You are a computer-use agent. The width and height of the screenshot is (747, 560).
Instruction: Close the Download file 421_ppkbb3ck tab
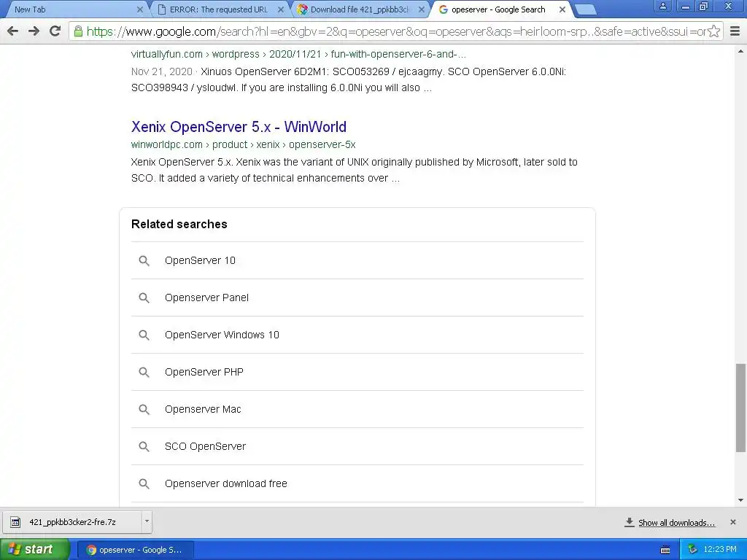click(421, 9)
